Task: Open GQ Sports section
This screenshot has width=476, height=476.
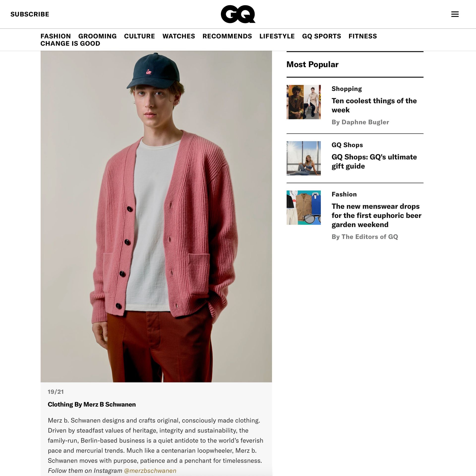Action: 322,36
